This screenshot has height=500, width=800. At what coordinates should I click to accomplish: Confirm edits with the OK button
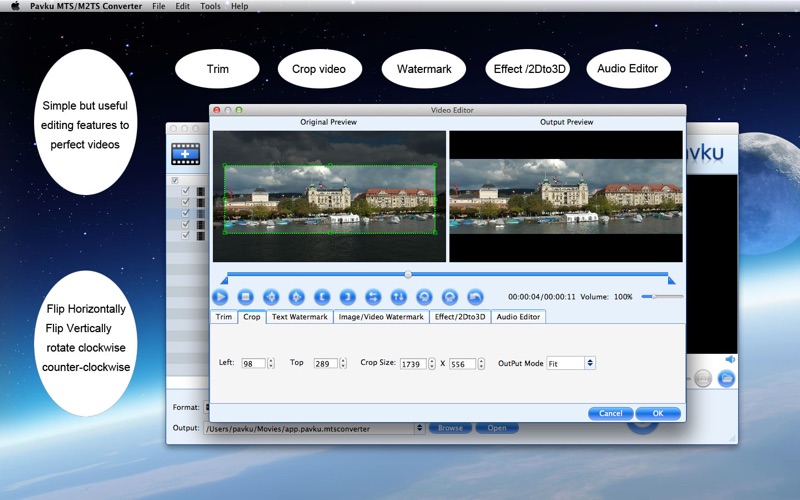(658, 413)
